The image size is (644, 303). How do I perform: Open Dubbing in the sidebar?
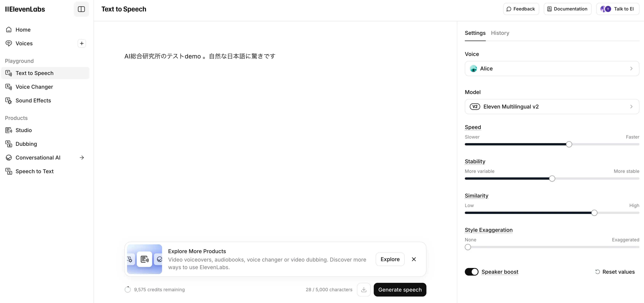(x=45, y=144)
